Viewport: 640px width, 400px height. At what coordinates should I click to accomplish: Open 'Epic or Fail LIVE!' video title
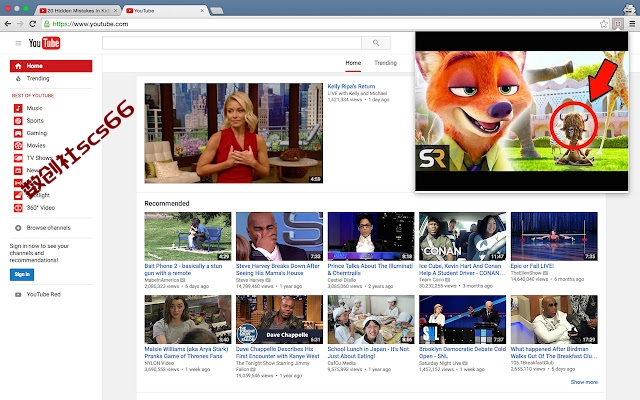[532, 266]
